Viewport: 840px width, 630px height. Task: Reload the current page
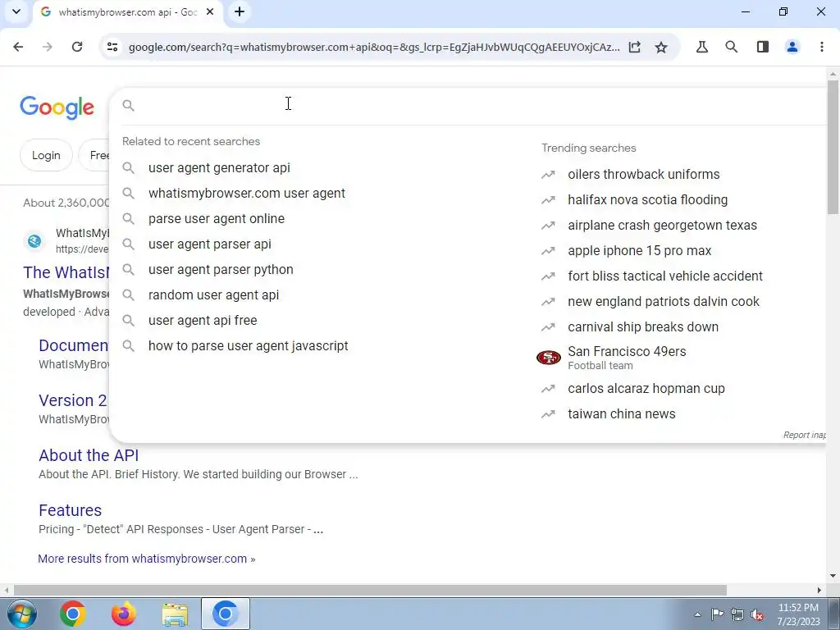coord(77,47)
